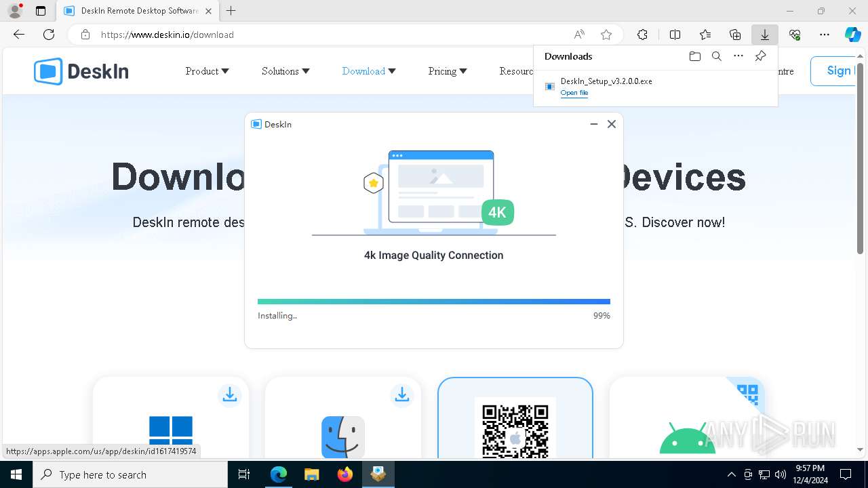Click the Downloads toolbar button in Edge
The height and width of the screenshot is (488, 868).
[764, 35]
